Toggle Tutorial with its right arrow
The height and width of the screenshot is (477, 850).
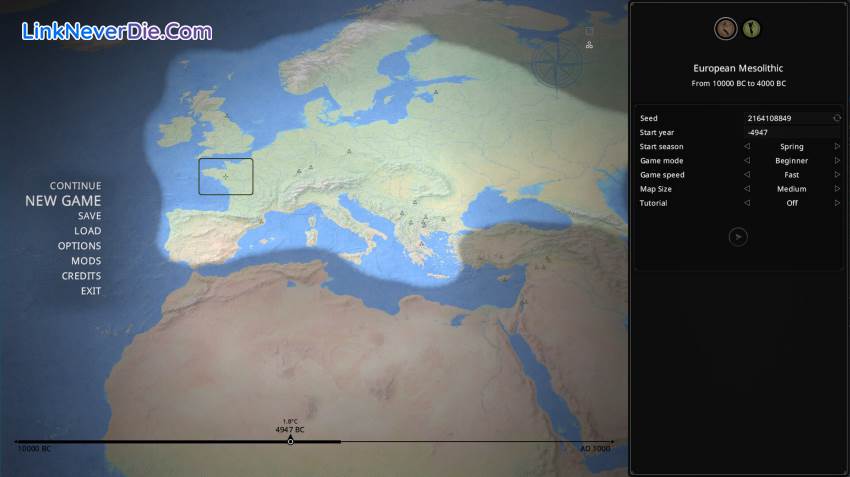[x=837, y=203]
